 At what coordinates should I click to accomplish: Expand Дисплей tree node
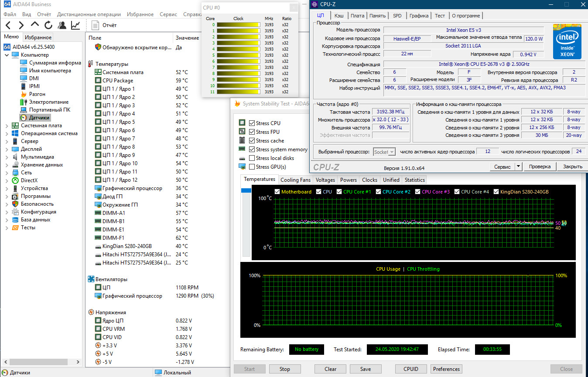coord(7,149)
